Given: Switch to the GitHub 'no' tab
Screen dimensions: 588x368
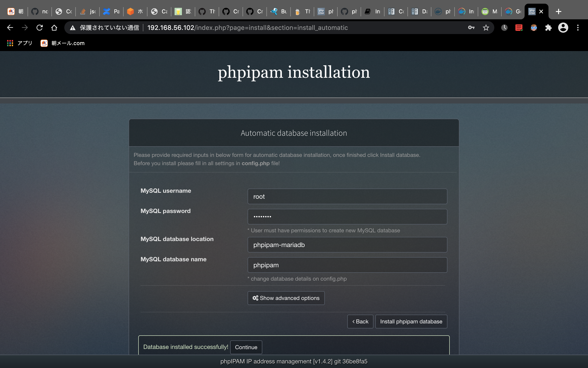Looking at the screenshot, I should [40, 11].
